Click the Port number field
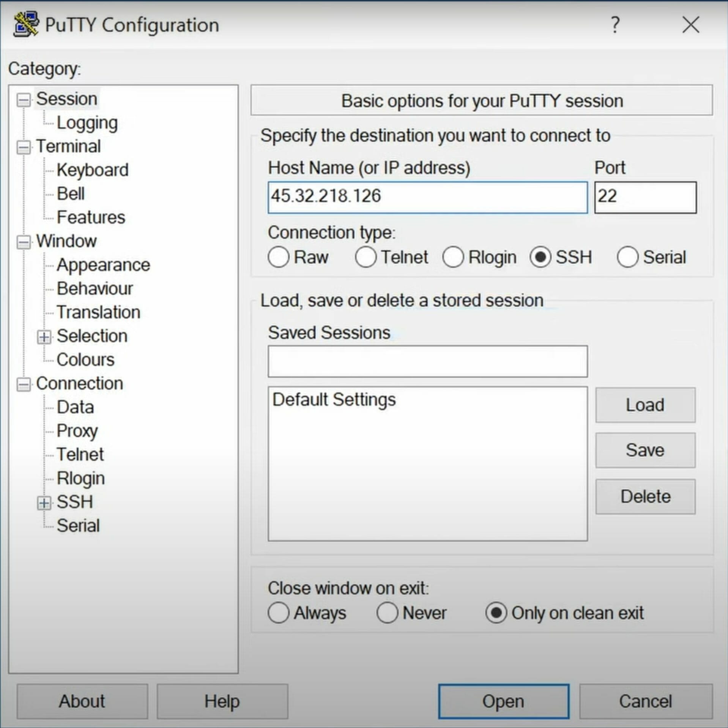Screen dimensions: 728x728 [645, 197]
